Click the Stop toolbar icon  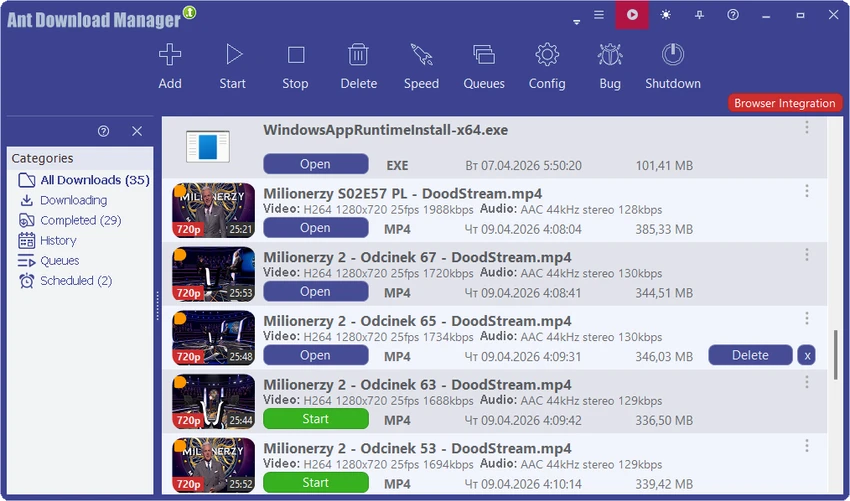(295, 55)
